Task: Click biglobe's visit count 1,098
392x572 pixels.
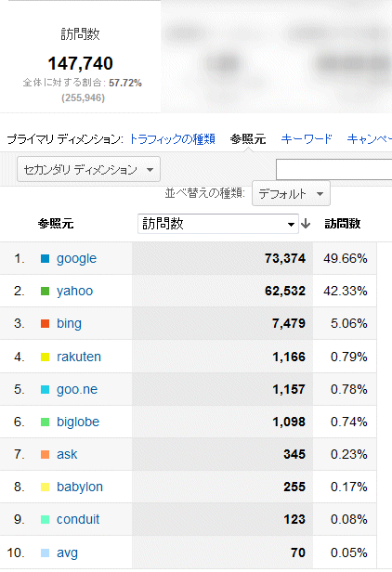Action: [x=289, y=422]
